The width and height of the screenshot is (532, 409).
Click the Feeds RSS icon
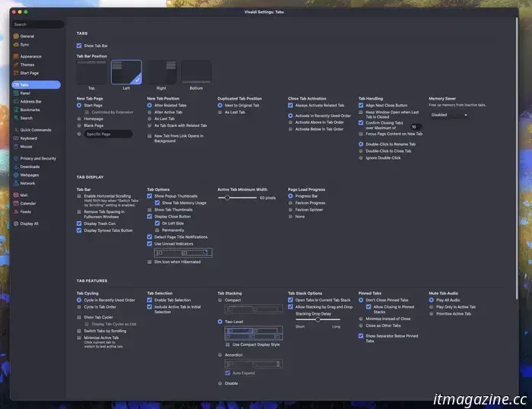click(x=16, y=212)
